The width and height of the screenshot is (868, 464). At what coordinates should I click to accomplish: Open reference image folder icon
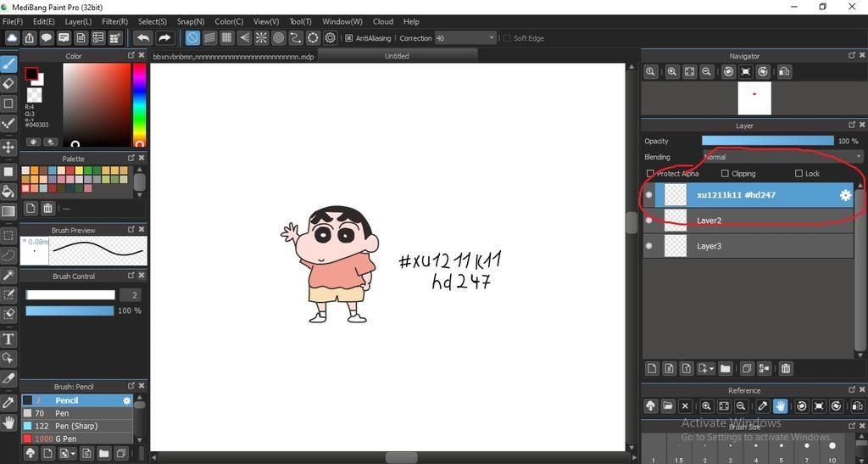tap(668, 405)
